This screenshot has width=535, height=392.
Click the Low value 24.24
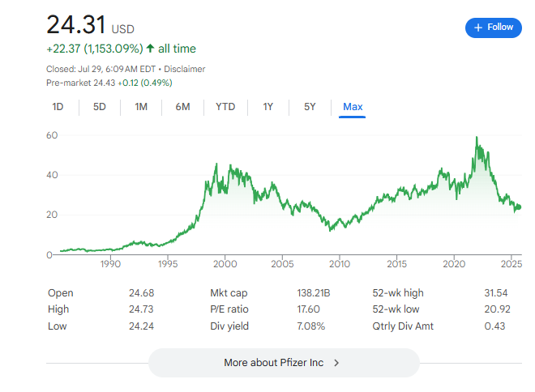coord(141,326)
